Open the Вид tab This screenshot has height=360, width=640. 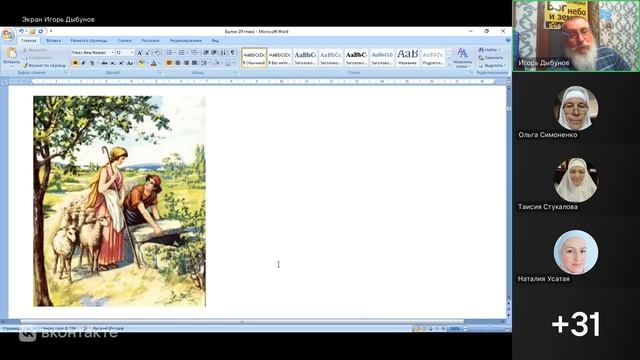[215, 41]
